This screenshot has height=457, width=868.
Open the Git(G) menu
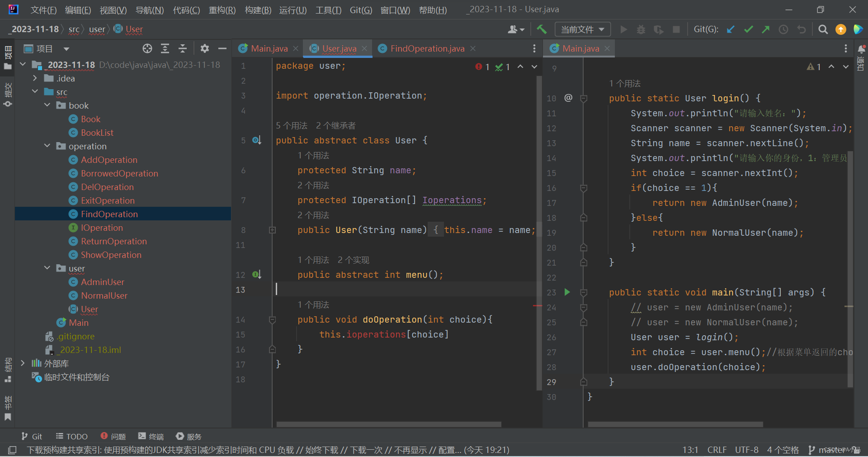point(361,10)
